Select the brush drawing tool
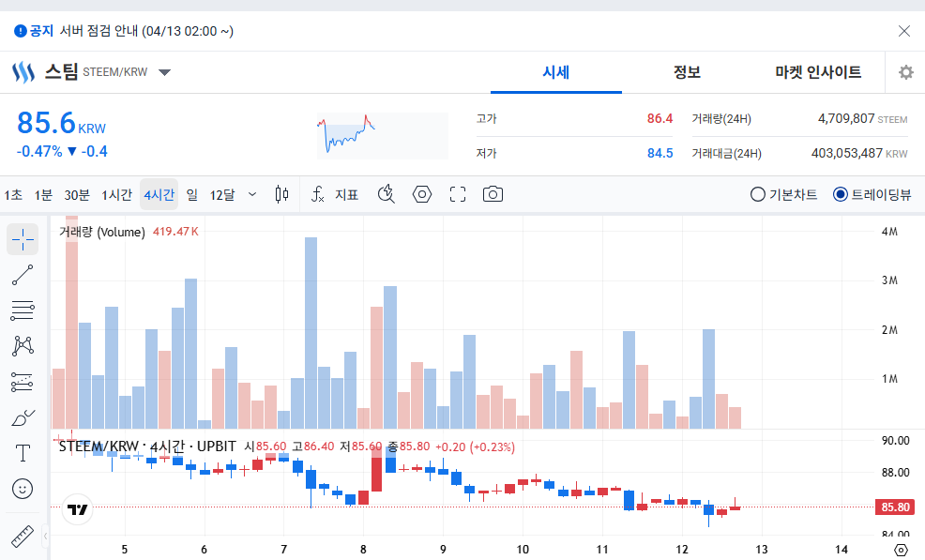Image resolution: width=925 pixels, height=560 pixels. [x=23, y=417]
